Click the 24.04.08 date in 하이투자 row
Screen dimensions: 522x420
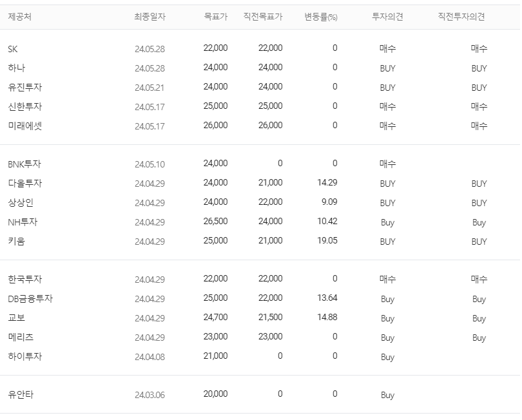150,357
